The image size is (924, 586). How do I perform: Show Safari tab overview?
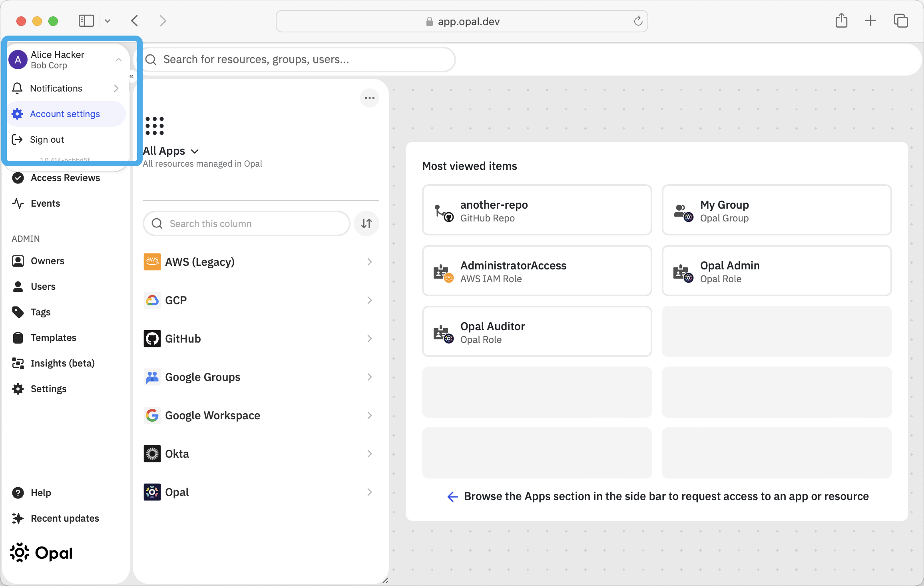tap(901, 21)
